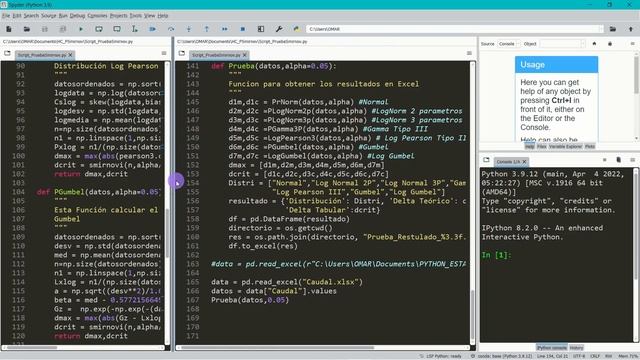Click the UTF-8 encoding status entry

click(579, 356)
